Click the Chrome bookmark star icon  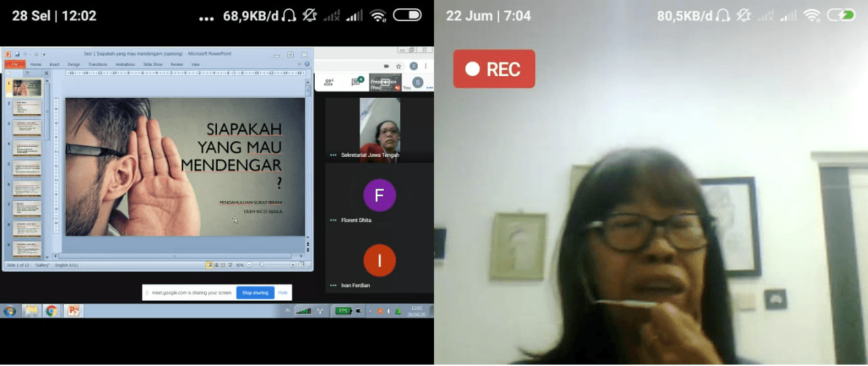[x=398, y=66]
